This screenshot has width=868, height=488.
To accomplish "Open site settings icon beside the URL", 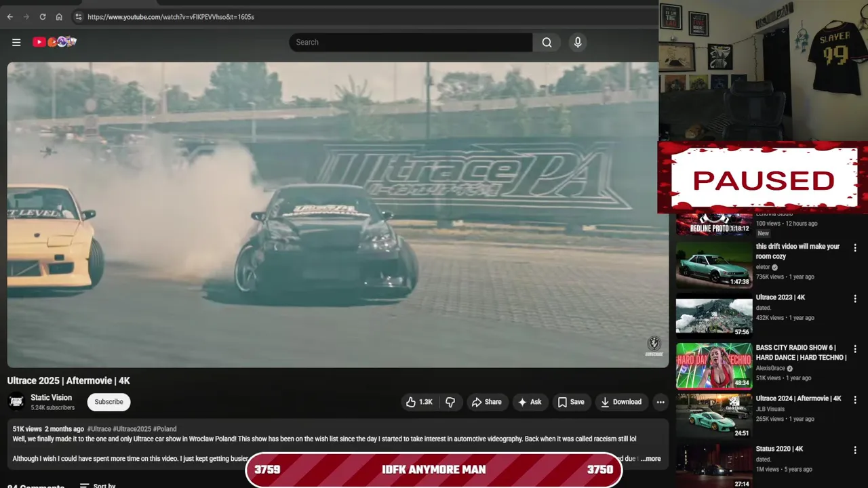I will 78,17.
